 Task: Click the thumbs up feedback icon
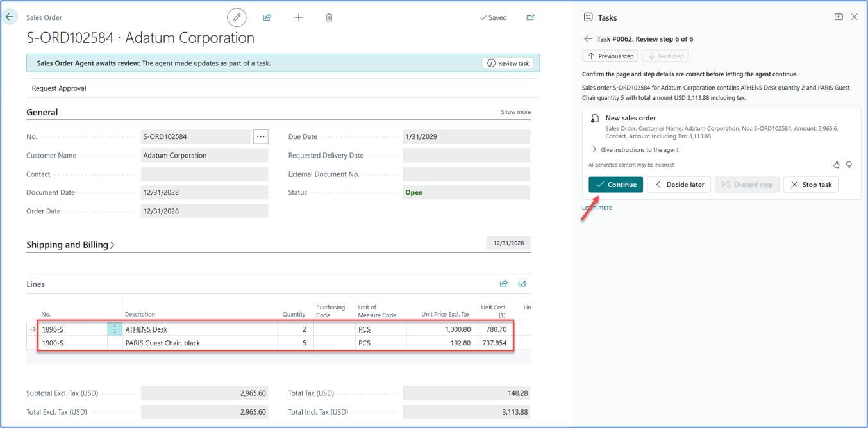[x=836, y=165]
